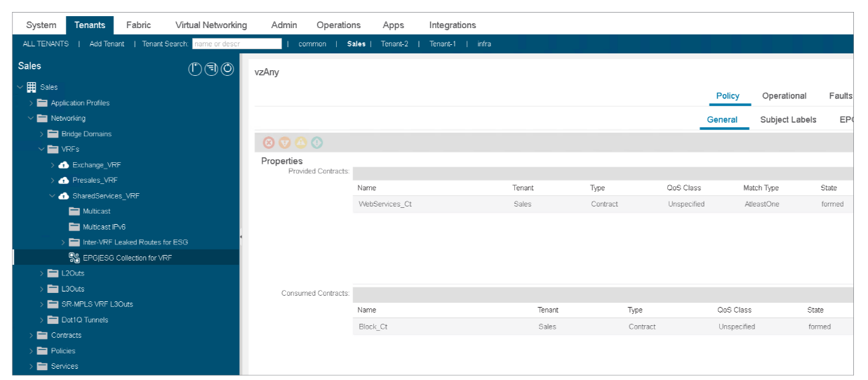Click the teal warning fault icon
Image resolution: width=868 pixels, height=380 pixels.
[x=317, y=143]
